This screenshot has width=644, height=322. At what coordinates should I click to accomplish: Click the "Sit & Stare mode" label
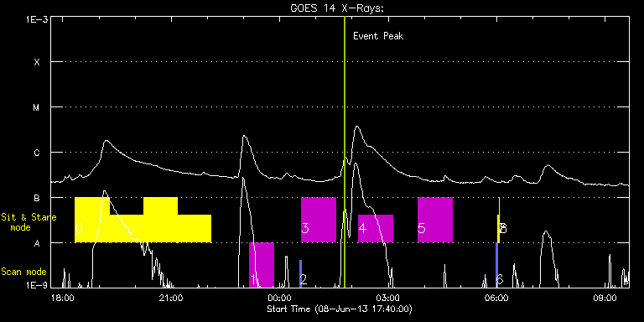click(29, 221)
